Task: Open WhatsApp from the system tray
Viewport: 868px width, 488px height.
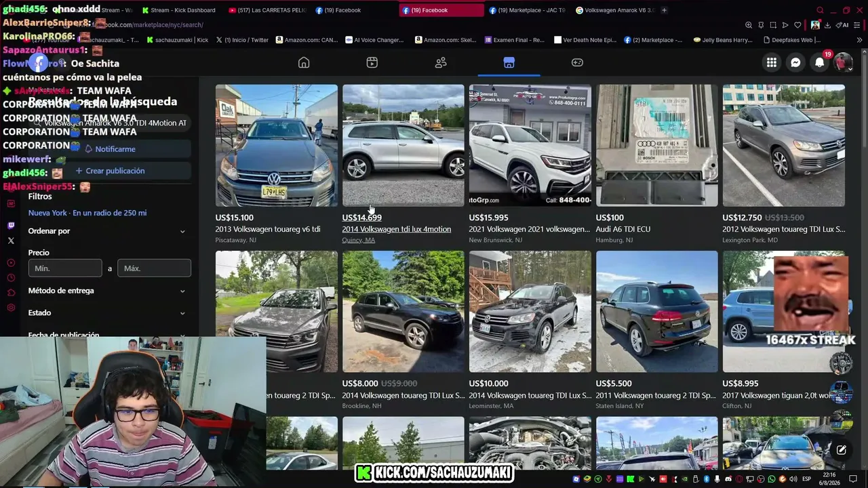Action: [772, 479]
